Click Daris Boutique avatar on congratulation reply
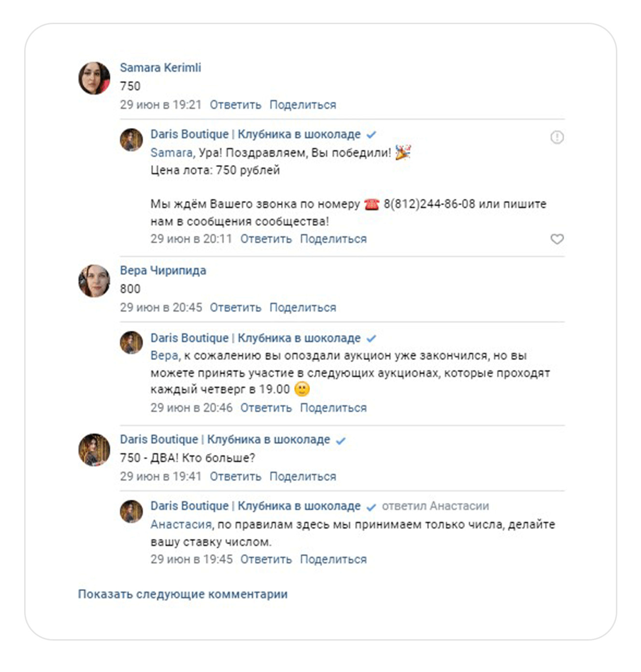The width and height of the screenshot is (641, 672). point(131,140)
